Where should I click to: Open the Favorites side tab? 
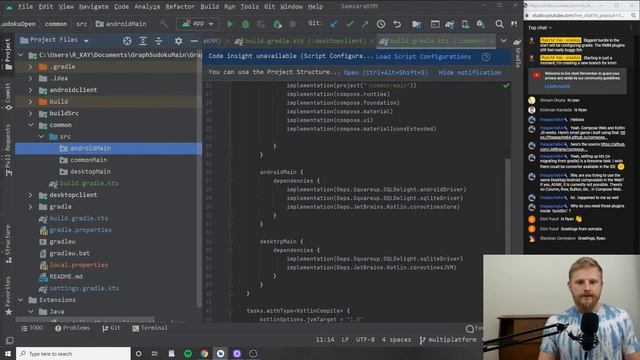[x=8, y=296]
